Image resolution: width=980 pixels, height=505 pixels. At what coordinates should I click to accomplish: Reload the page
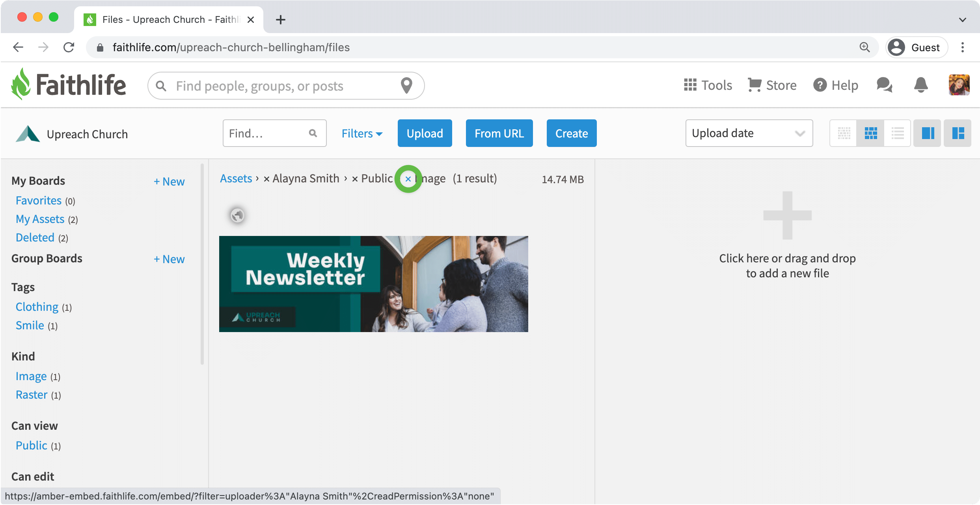click(69, 47)
